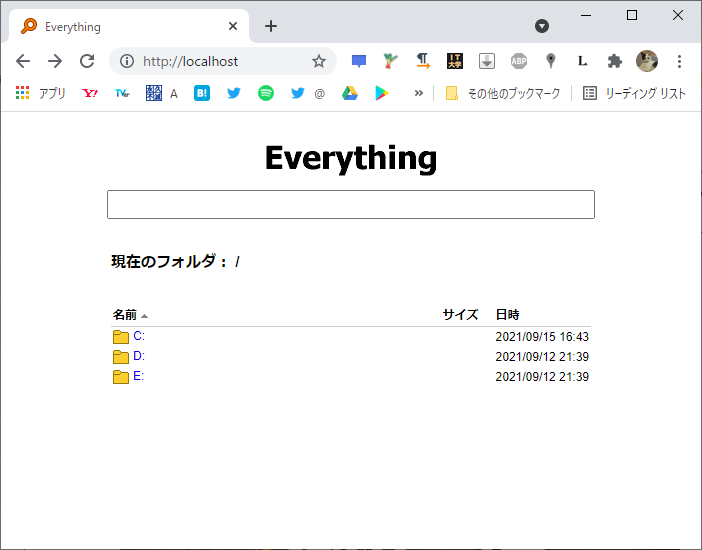This screenshot has width=702, height=550.
Task: Open the download arrow extension icon
Action: 487,61
